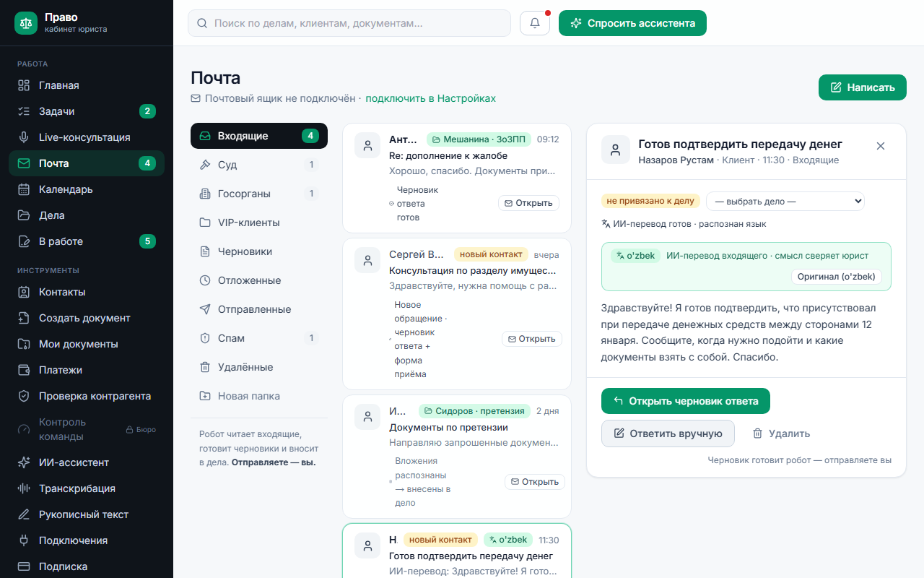Open the Черновики folder
This screenshot has height=578, width=924.
click(x=259, y=251)
